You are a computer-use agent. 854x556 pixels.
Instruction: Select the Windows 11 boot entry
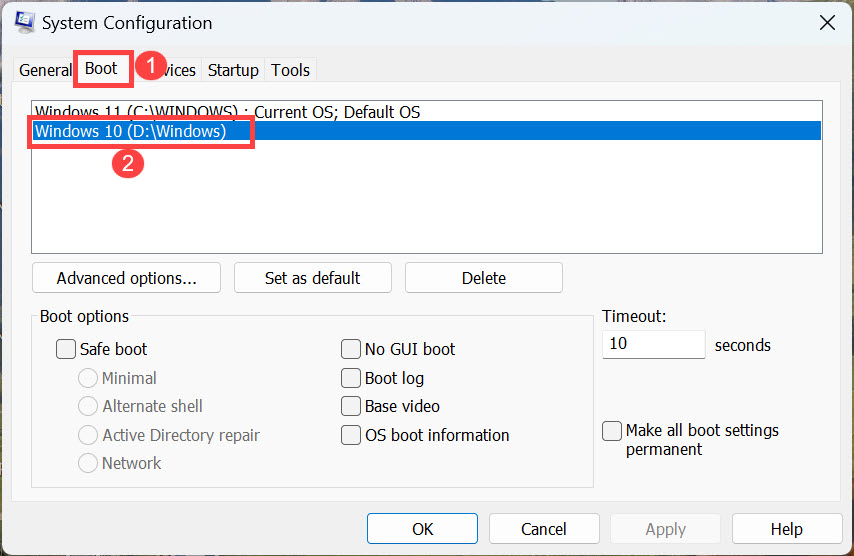pyautogui.click(x=227, y=112)
